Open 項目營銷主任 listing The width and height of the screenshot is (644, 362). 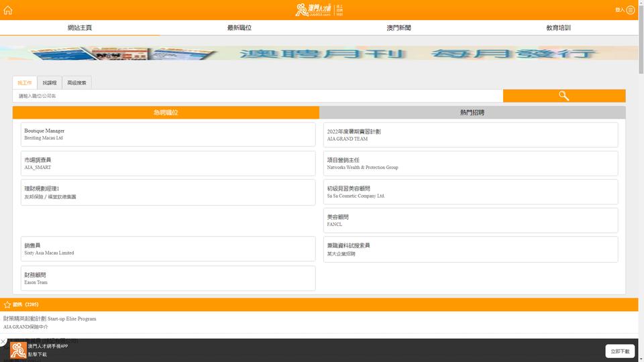[471, 164]
